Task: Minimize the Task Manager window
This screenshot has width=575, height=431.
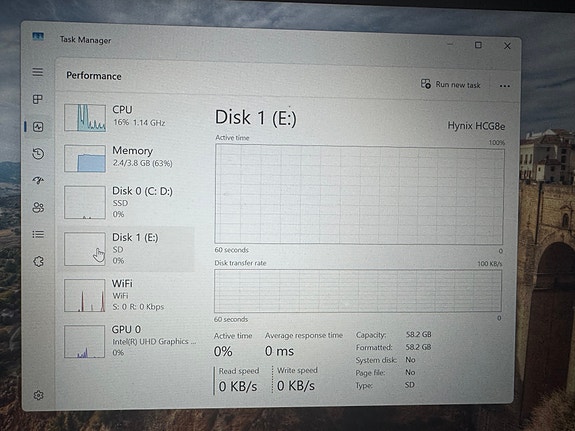Action: click(450, 44)
